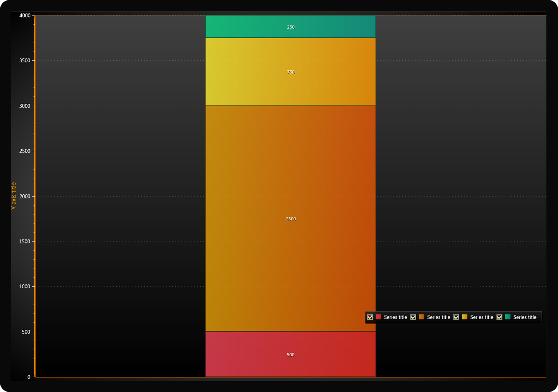Hide the green series via its checkbox
The width and height of the screenshot is (558, 392).
500,317
